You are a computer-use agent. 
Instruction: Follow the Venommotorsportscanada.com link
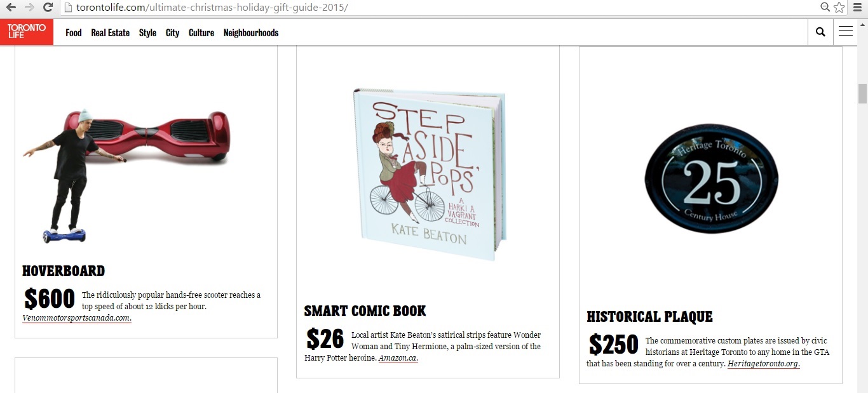77,318
